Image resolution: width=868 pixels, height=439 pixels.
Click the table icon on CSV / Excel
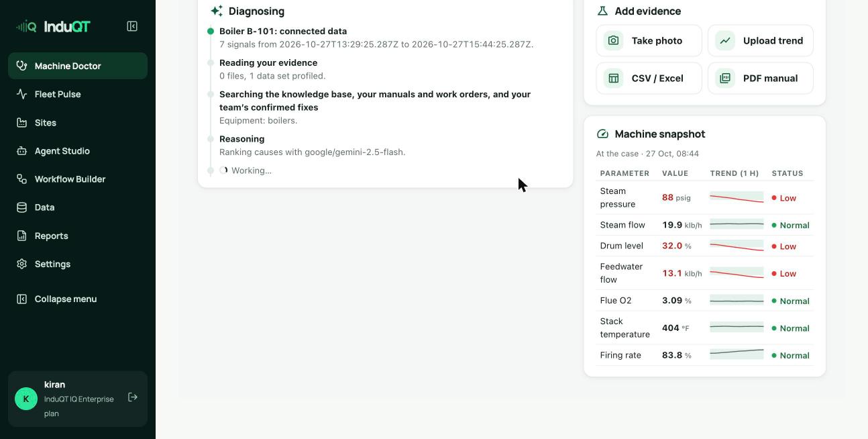(613, 79)
